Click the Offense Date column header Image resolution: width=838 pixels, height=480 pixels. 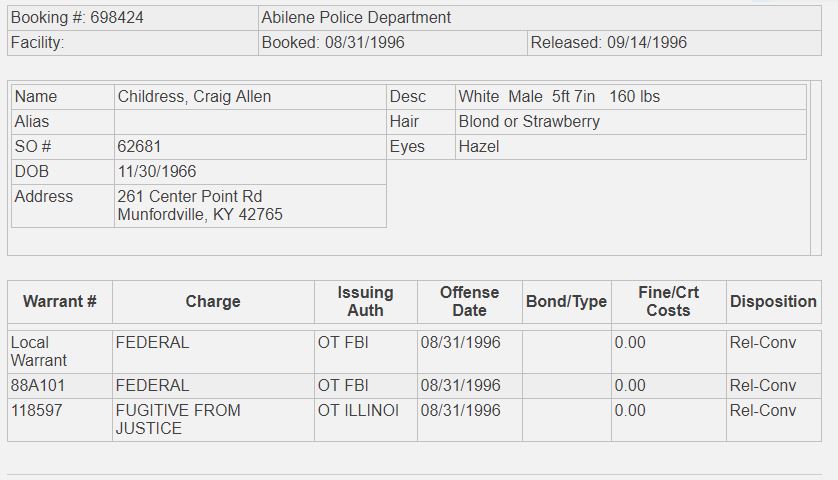pyautogui.click(x=469, y=301)
